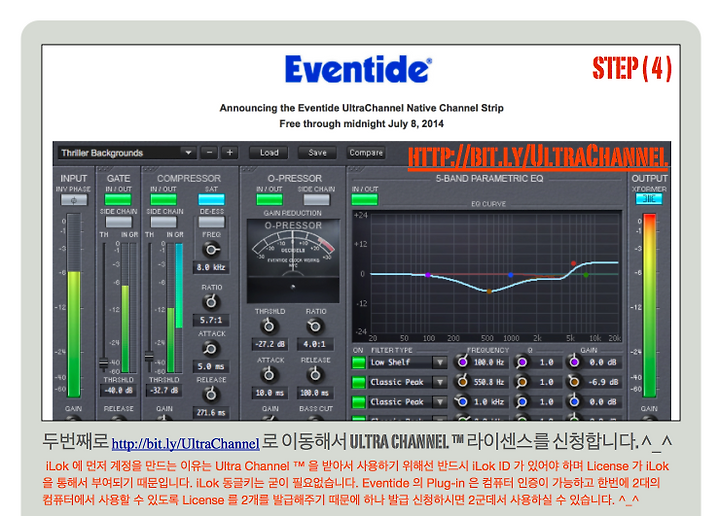Click the minus previous-preset button

click(x=209, y=152)
